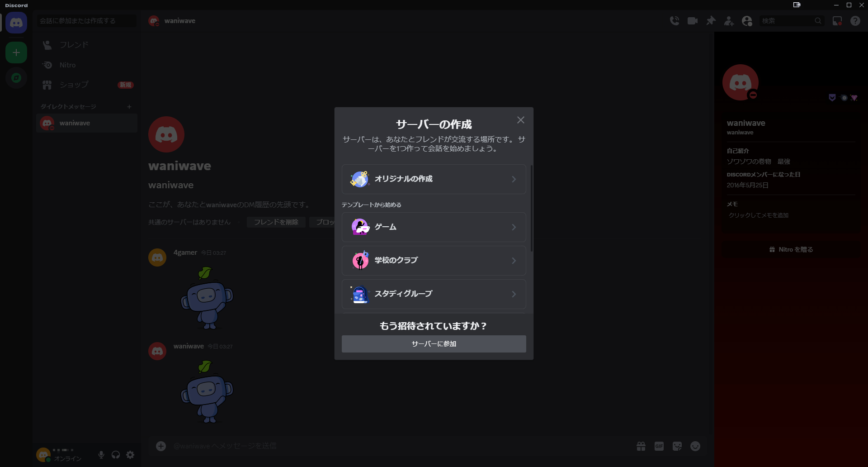Choose the スタディグループ template
The height and width of the screenshot is (467, 868).
coord(434,294)
